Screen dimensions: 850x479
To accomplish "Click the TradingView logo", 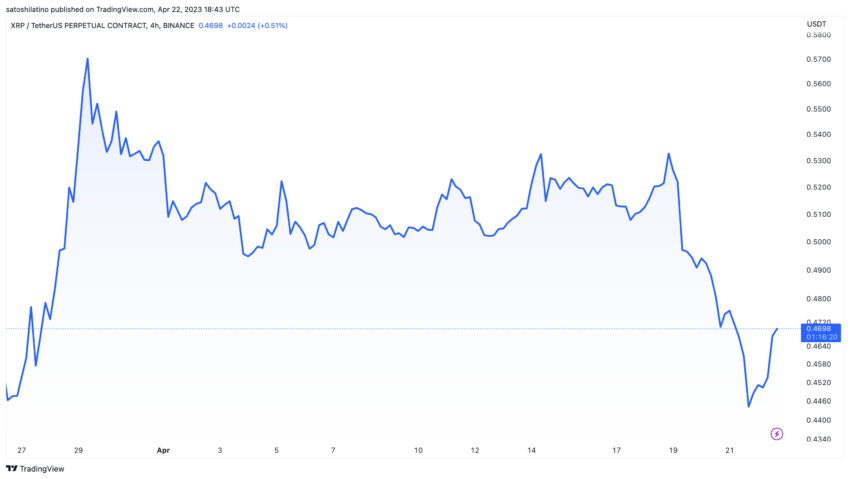I will (x=31, y=468).
